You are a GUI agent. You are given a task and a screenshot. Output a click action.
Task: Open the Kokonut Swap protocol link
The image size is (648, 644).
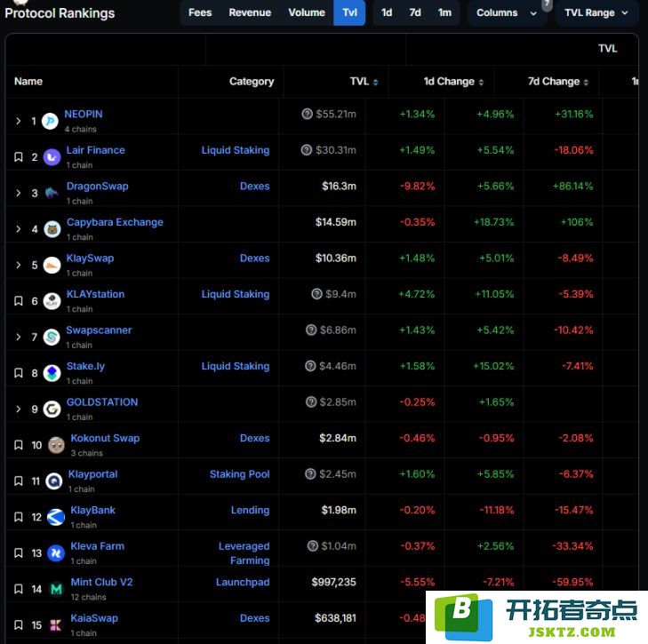pyautogui.click(x=105, y=438)
